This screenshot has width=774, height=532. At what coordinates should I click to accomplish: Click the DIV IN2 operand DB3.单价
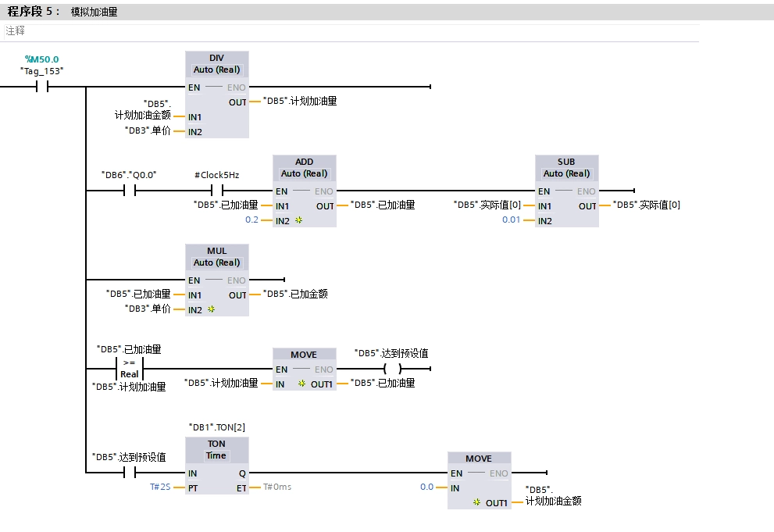148,130
